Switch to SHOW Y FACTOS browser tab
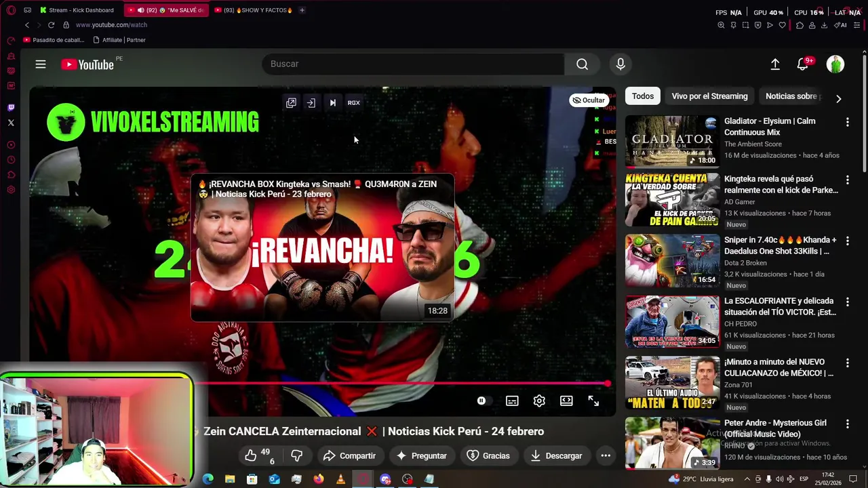 [254, 10]
